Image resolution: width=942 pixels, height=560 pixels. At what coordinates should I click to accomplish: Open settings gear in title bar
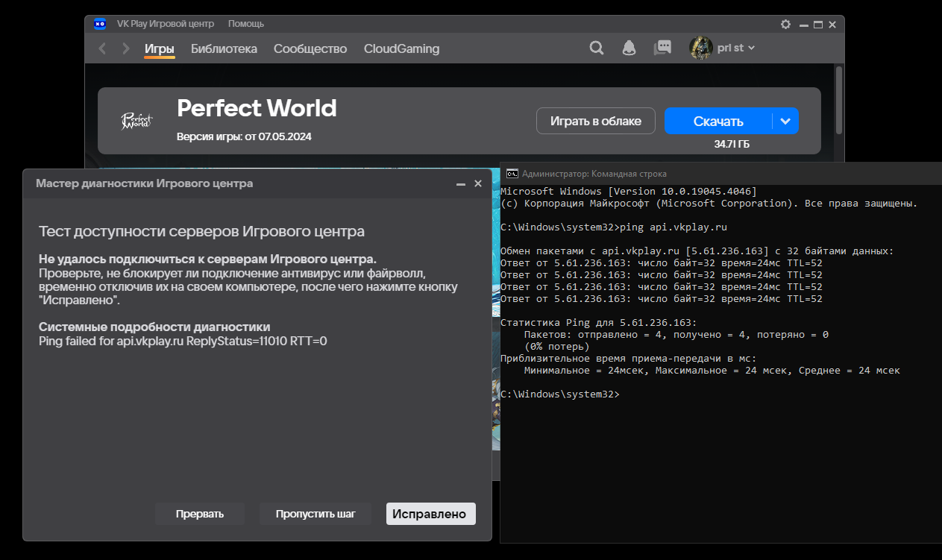point(785,24)
